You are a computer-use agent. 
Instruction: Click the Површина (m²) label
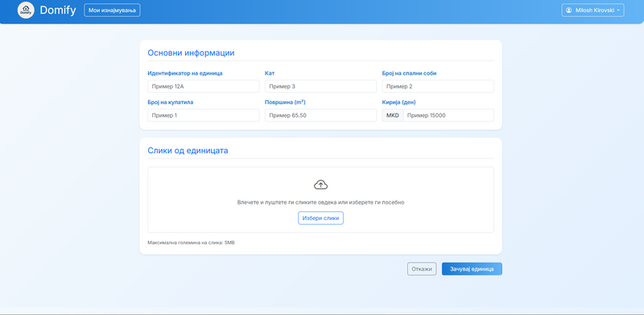[x=285, y=102]
